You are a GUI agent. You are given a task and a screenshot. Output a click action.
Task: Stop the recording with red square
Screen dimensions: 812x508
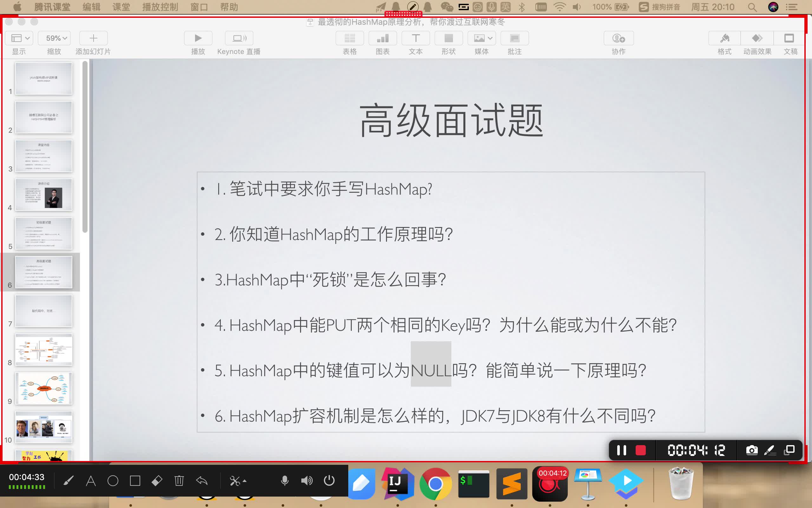tap(640, 450)
